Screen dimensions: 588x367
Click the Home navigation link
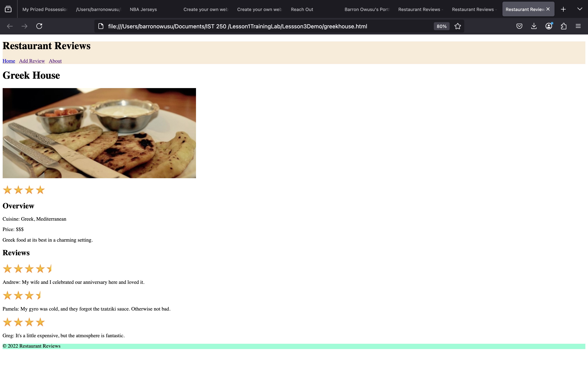(9, 61)
